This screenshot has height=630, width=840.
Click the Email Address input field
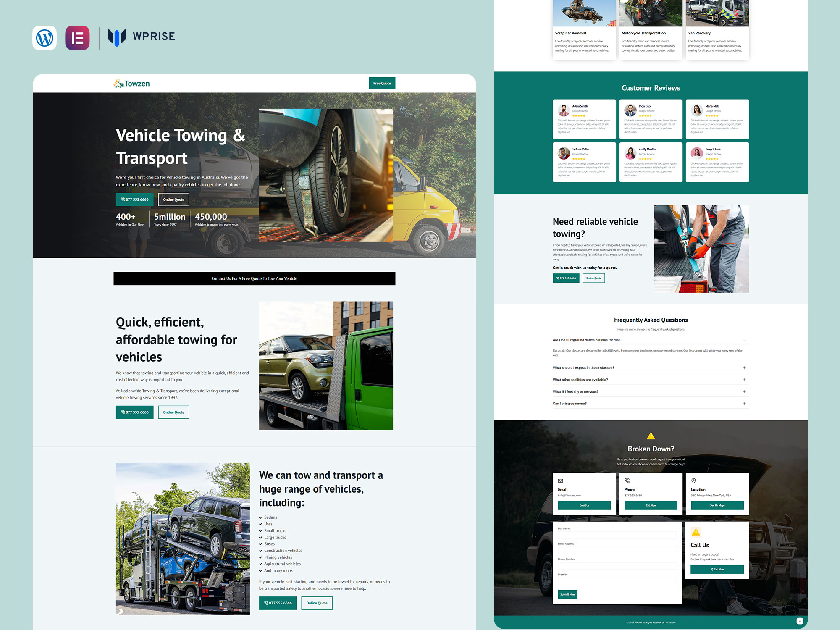pyautogui.click(x=617, y=551)
